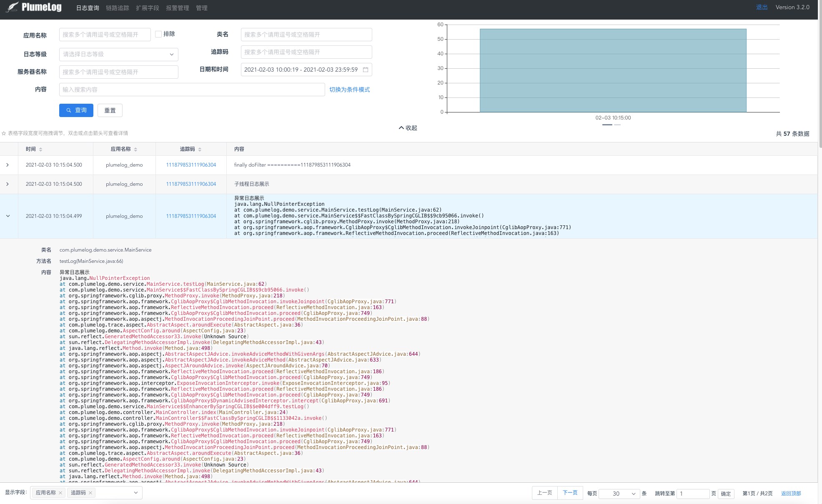
Task: Open the 日志等级 dropdown
Action: click(118, 54)
